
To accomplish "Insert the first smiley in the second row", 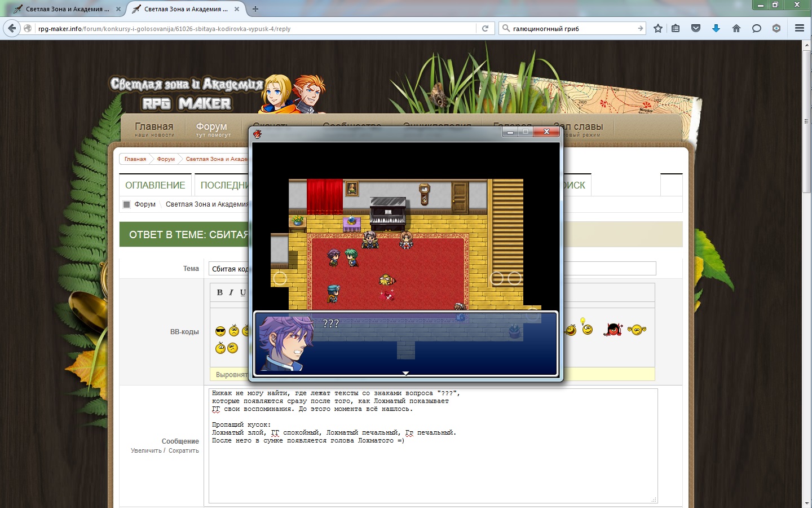I will (220, 348).
